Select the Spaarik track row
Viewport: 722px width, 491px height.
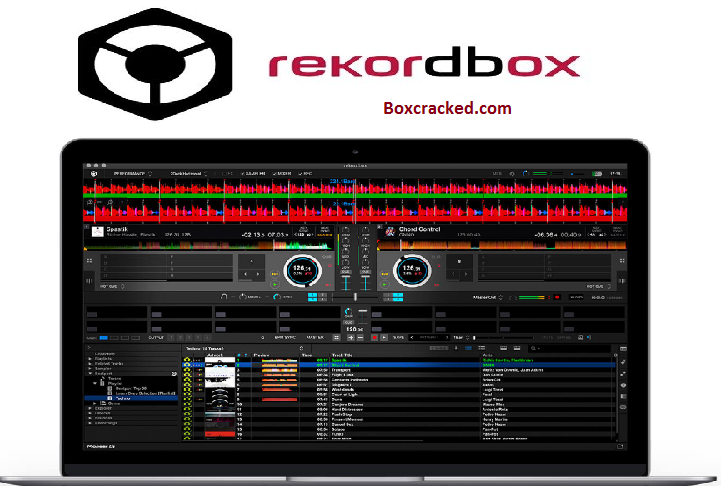click(399, 360)
